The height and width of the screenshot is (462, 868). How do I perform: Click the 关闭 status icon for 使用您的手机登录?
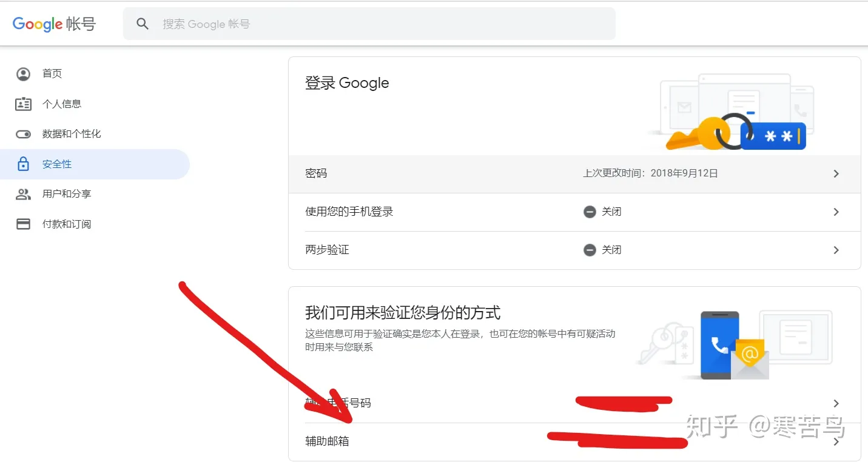[590, 212]
